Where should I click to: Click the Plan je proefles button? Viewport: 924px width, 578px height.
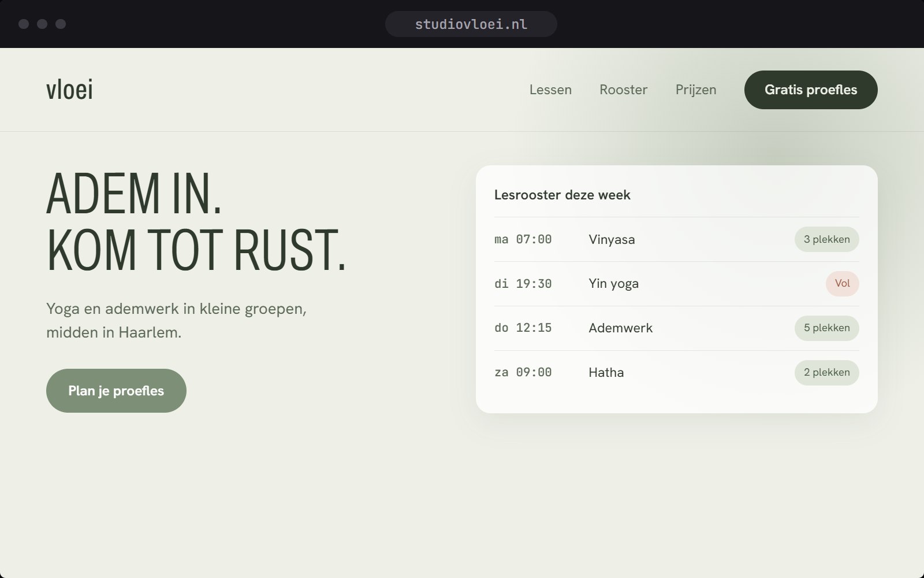116,391
